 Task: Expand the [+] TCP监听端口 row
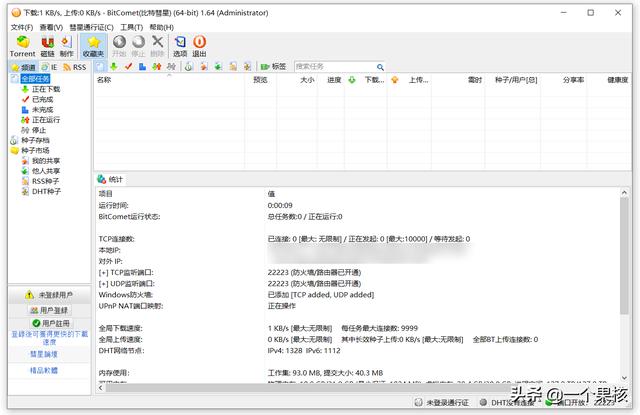(x=126, y=272)
